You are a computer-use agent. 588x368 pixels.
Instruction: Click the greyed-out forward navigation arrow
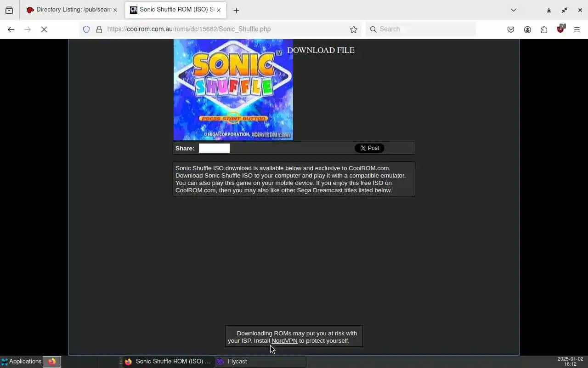[x=28, y=29]
